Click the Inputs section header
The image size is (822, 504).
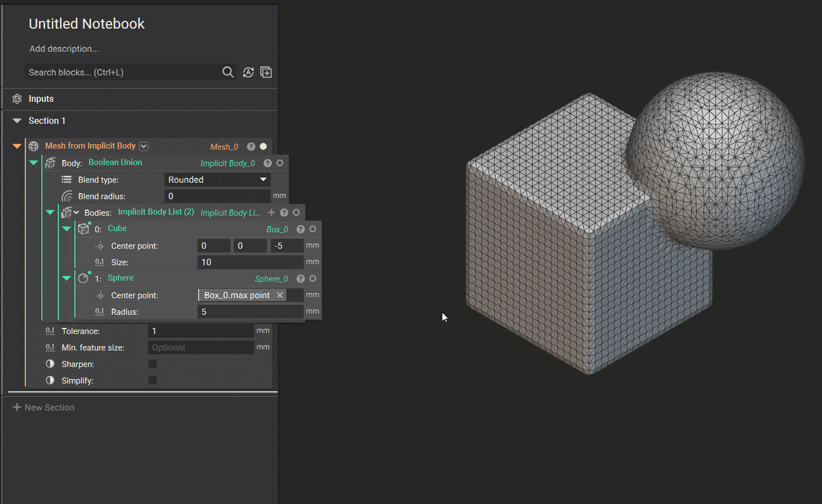[140, 99]
